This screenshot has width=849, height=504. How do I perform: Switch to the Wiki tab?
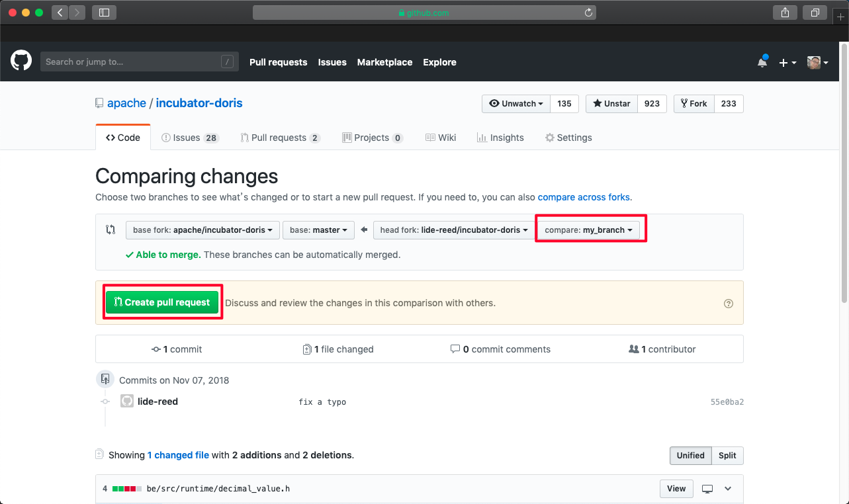(x=441, y=138)
